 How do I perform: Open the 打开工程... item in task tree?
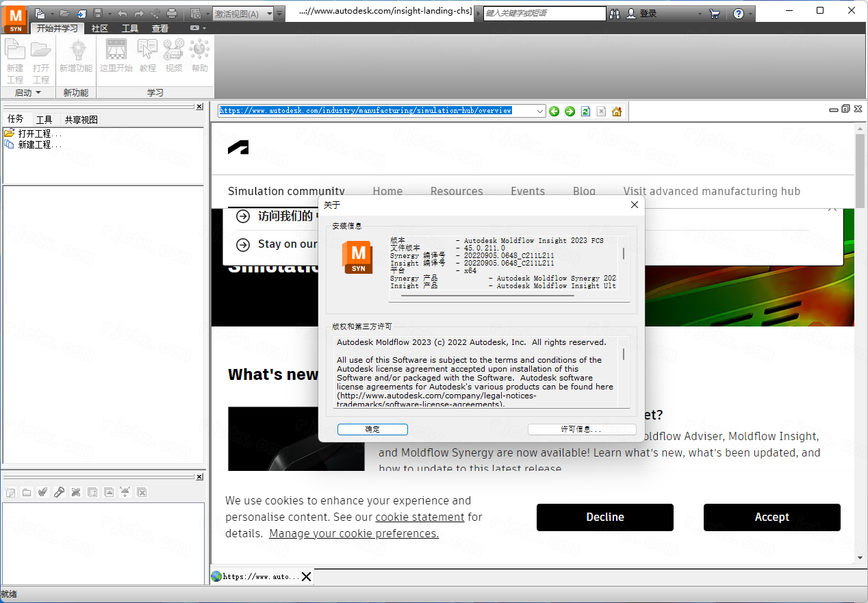(x=40, y=133)
